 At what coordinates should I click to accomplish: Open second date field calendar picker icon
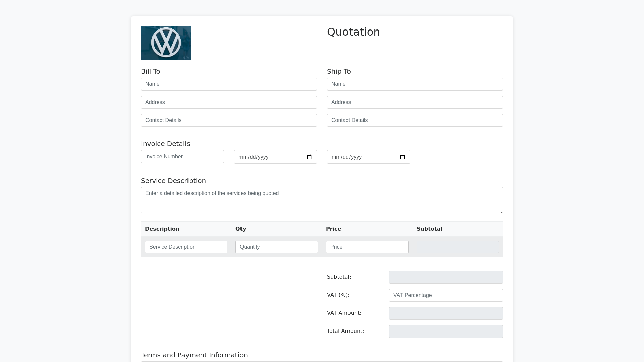coord(402,157)
